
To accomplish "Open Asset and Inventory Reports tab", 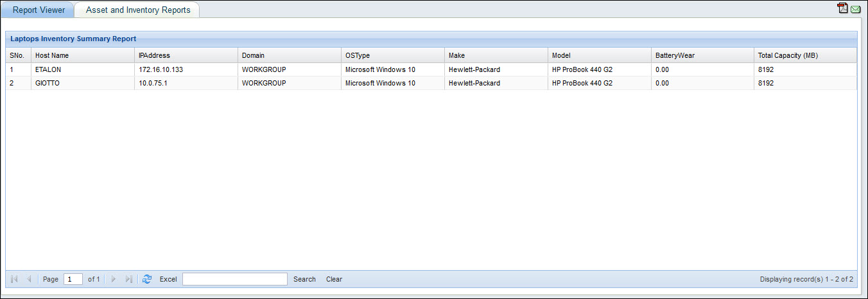I will (x=138, y=10).
